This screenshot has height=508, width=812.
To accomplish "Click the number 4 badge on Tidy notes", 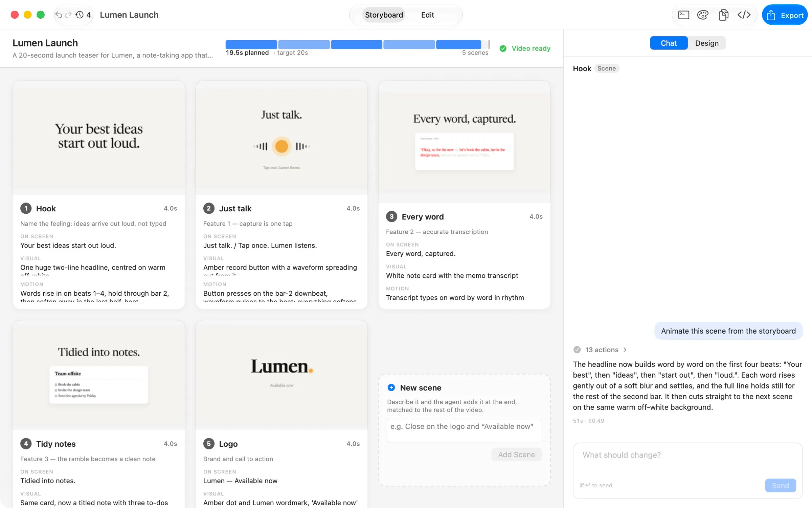I will [x=26, y=444].
